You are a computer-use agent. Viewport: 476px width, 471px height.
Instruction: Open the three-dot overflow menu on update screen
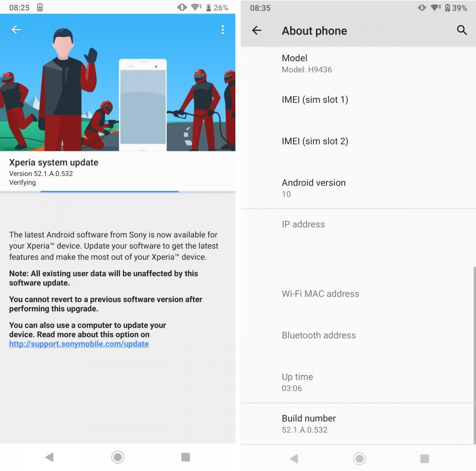[x=223, y=30]
